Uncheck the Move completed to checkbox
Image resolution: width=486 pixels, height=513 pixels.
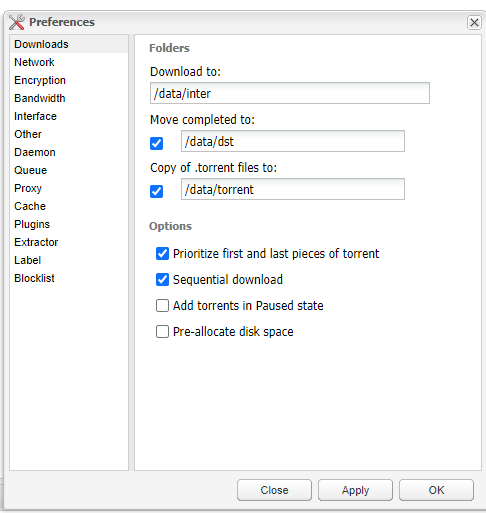coord(156,144)
